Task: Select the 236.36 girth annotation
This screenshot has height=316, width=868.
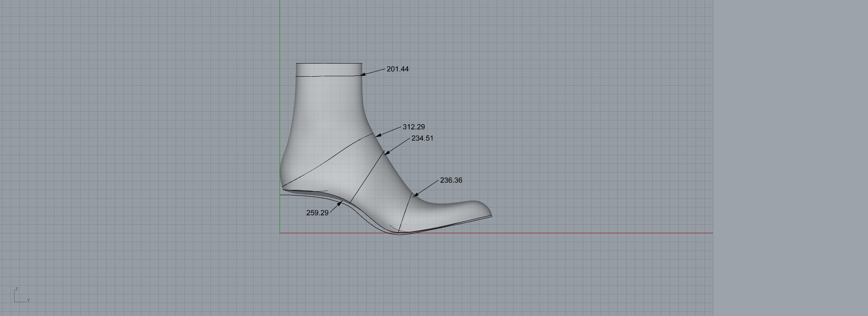Action: [451, 180]
